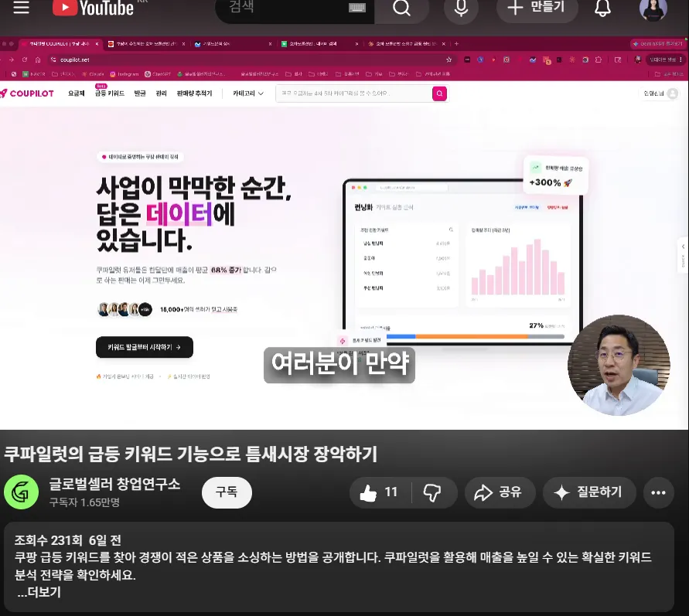689x616 pixels.
Task: Expand the description with ...더보기
Action: pos(39,592)
